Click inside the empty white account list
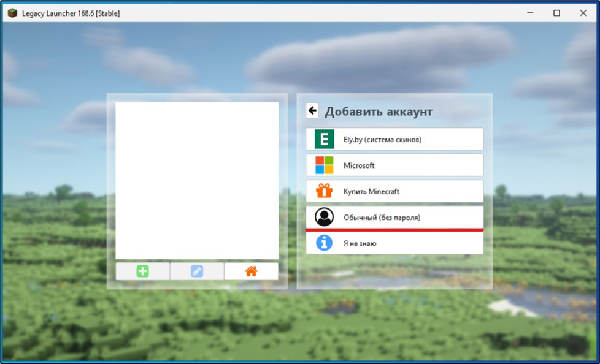Viewport: 600px width, 364px height. coord(197,180)
